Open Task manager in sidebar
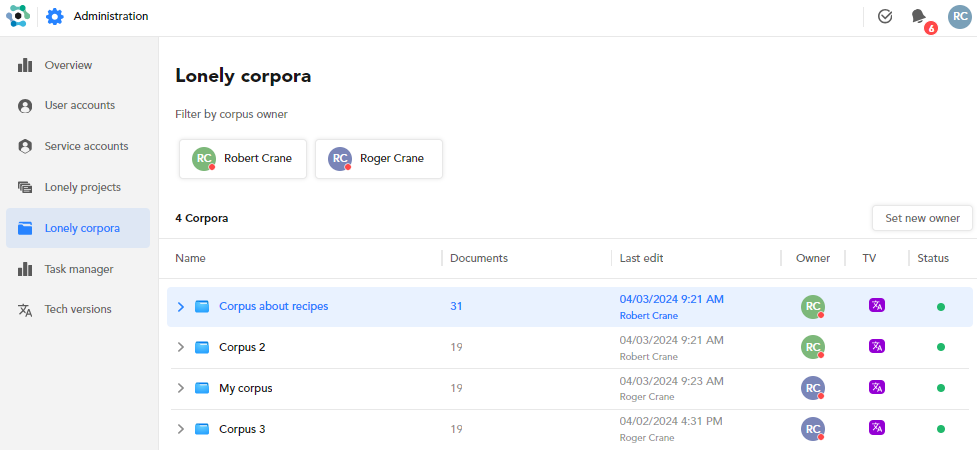This screenshot has width=977, height=450. tap(78, 269)
